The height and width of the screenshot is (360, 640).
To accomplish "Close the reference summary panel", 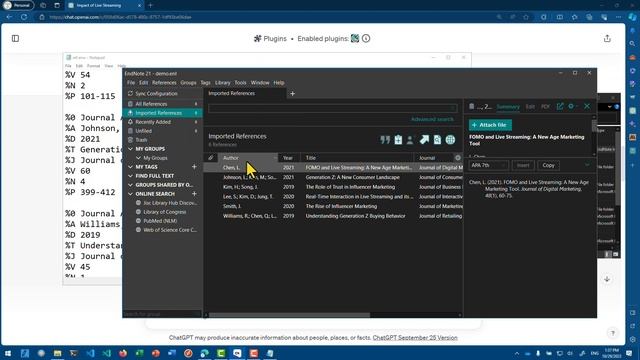I will [587, 107].
